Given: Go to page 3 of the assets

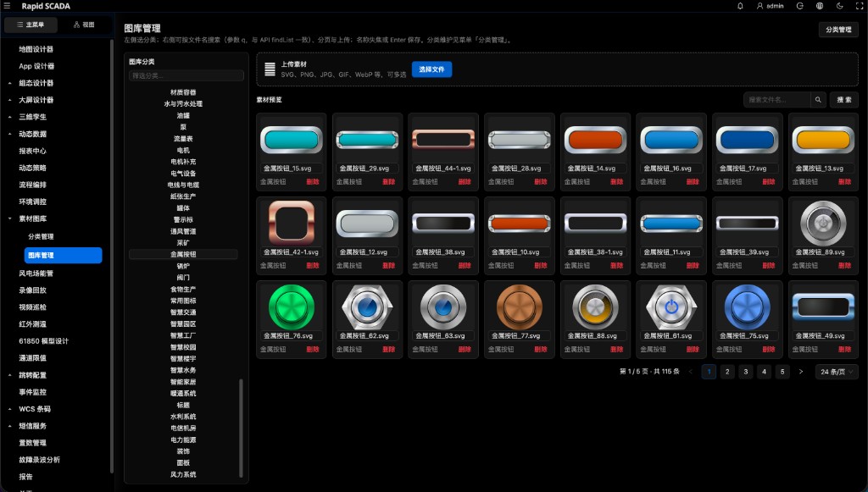Looking at the screenshot, I should point(746,372).
